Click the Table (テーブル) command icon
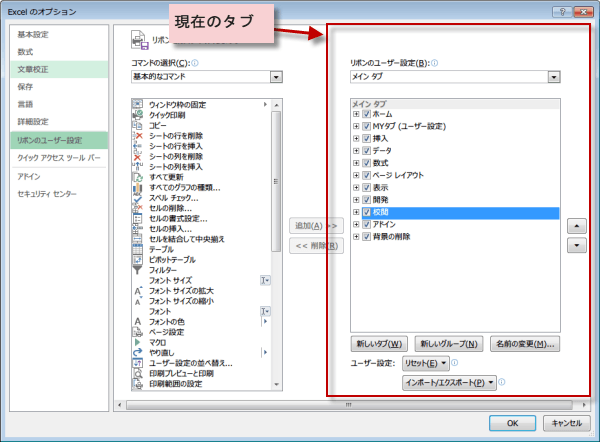Screen dimensions: 600x442 click(x=137, y=249)
